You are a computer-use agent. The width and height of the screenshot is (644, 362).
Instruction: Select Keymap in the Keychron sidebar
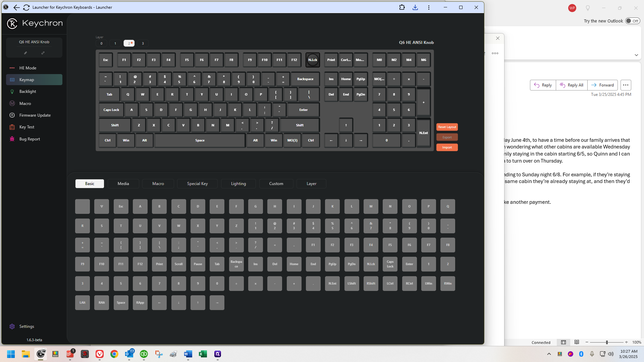34,80
